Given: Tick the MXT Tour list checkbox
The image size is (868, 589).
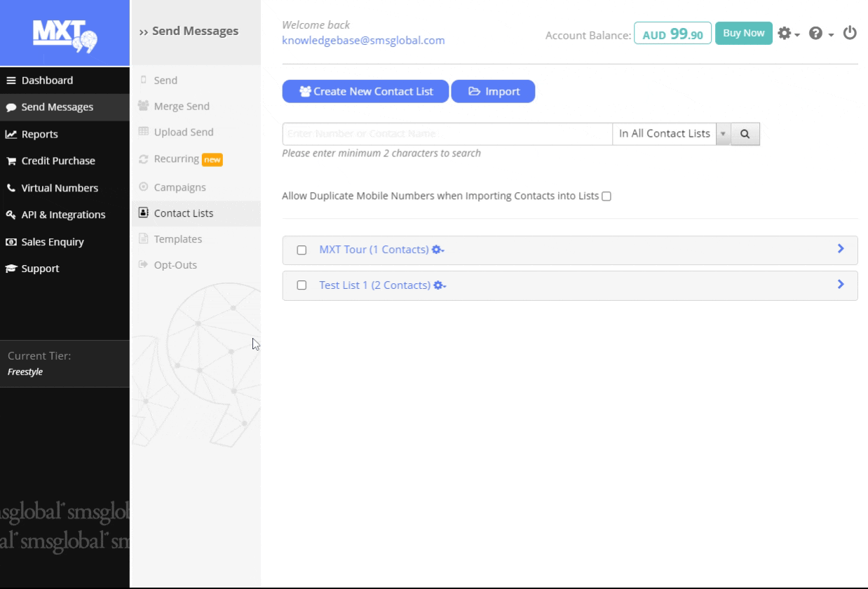Looking at the screenshot, I should (x=301, y=250).
